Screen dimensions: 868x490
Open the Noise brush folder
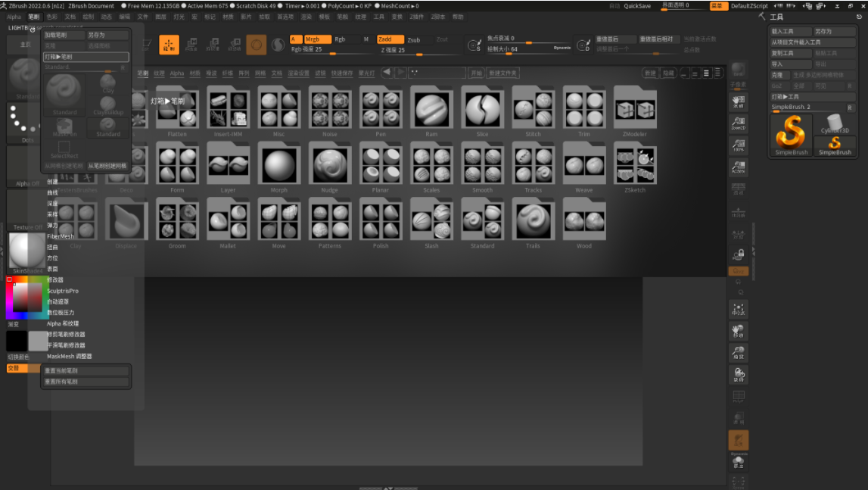coord(329,111)
